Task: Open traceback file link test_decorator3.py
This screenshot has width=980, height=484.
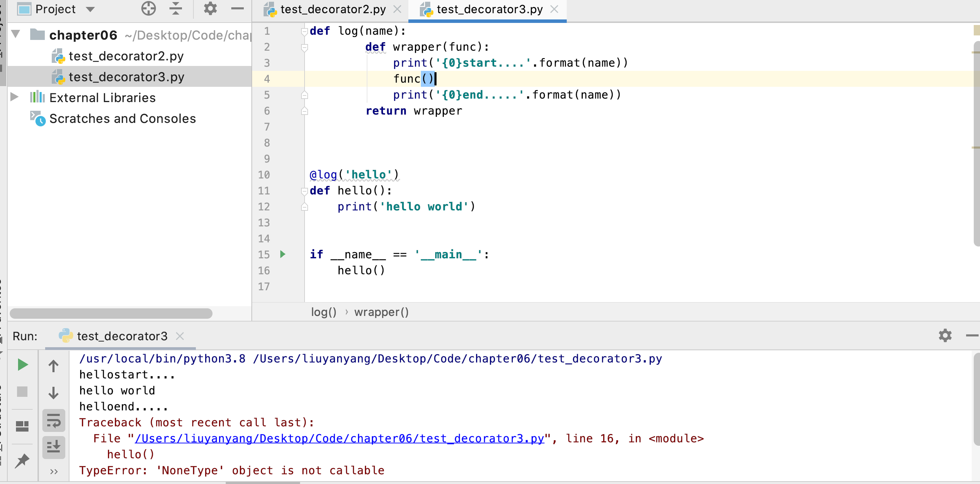Action: click(x=339, y=438)
